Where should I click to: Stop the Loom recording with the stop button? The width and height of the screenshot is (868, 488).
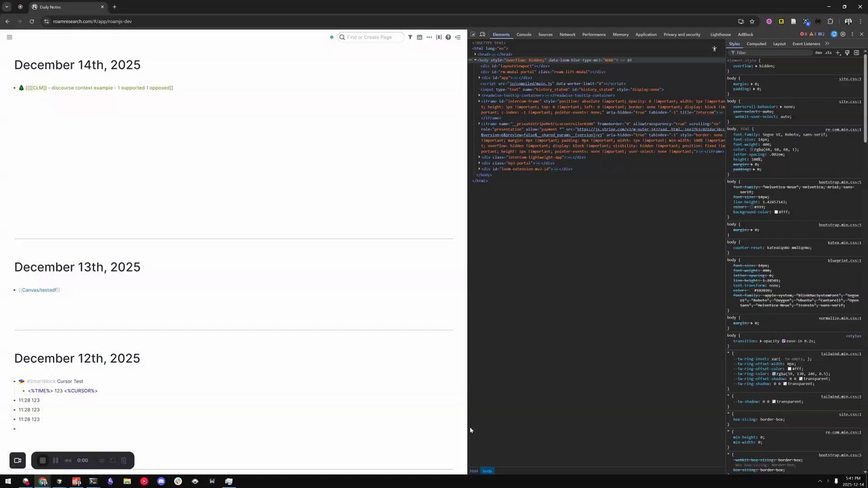42,461
